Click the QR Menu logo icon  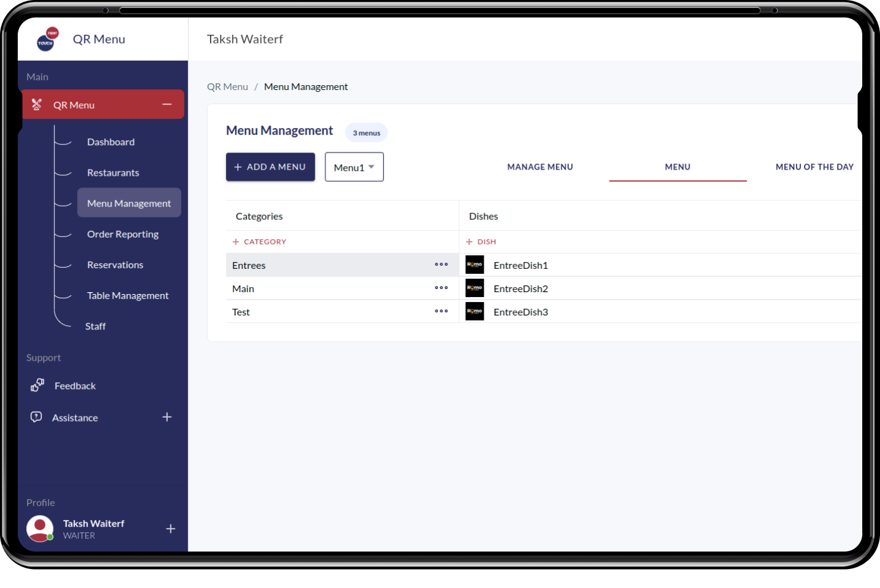click(x=48, y=39)
